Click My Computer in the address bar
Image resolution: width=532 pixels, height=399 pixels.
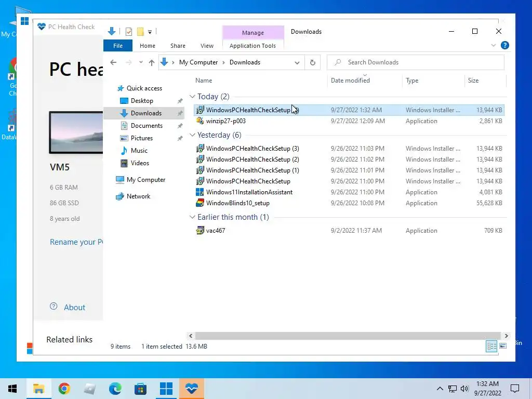point(198,62)
